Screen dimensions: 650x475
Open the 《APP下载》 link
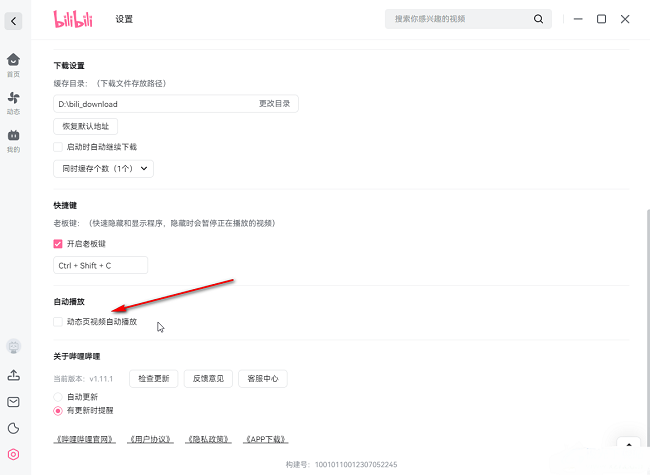[x=266, y=439]
